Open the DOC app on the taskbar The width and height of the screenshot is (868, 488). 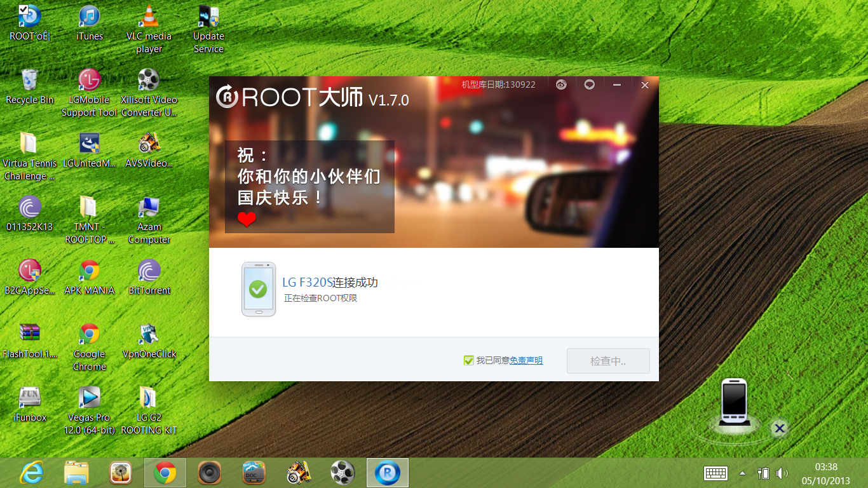(x=254, y=473)
